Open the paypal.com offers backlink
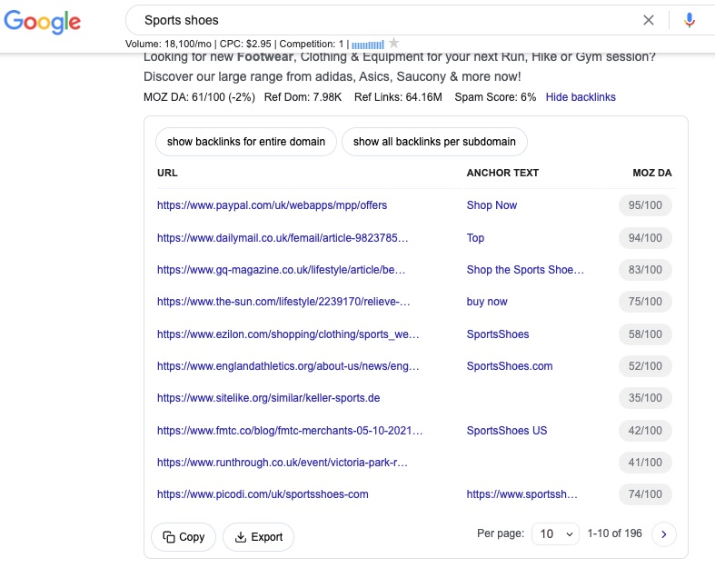The image size is (715, 588). point(272,205)
